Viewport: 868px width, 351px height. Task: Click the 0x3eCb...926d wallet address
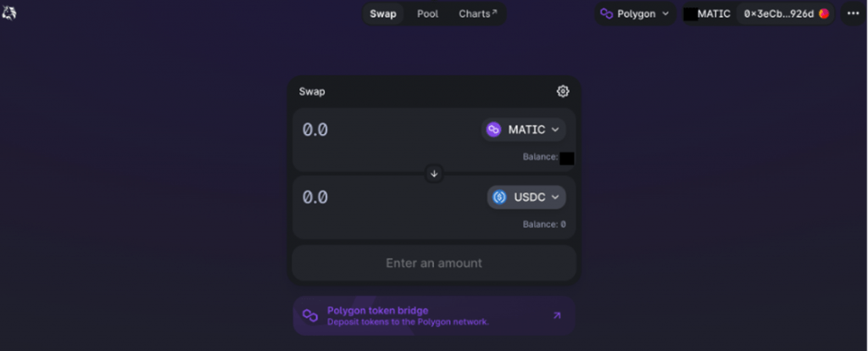[x=778, y=14]
